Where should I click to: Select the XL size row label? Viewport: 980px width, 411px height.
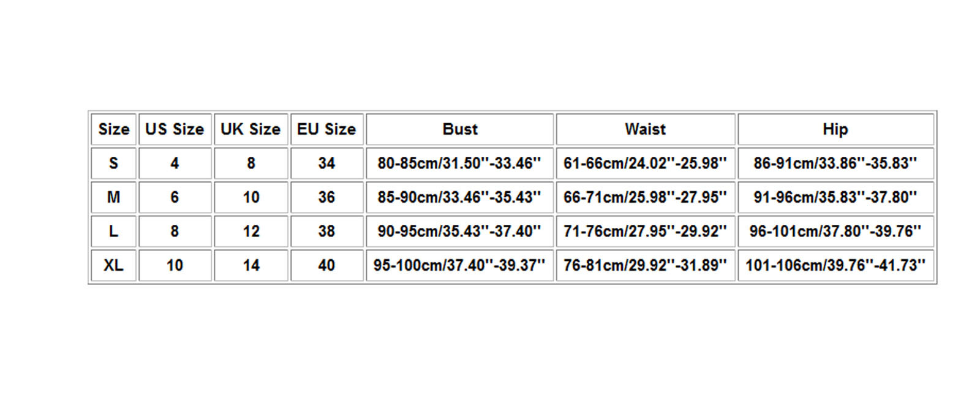113,265
